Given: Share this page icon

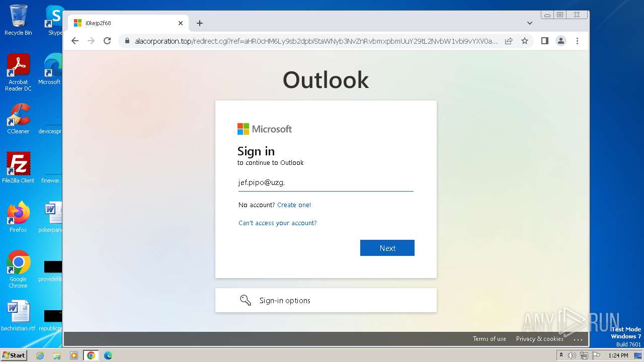Looking at the screenshot, I should (x=509, y=41).
